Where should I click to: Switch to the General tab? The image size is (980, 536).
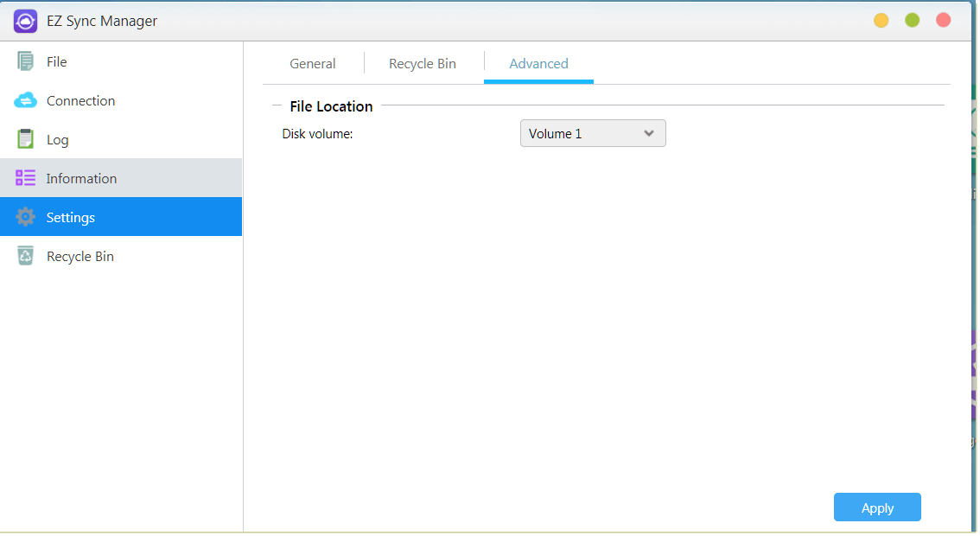pos(313,64)
